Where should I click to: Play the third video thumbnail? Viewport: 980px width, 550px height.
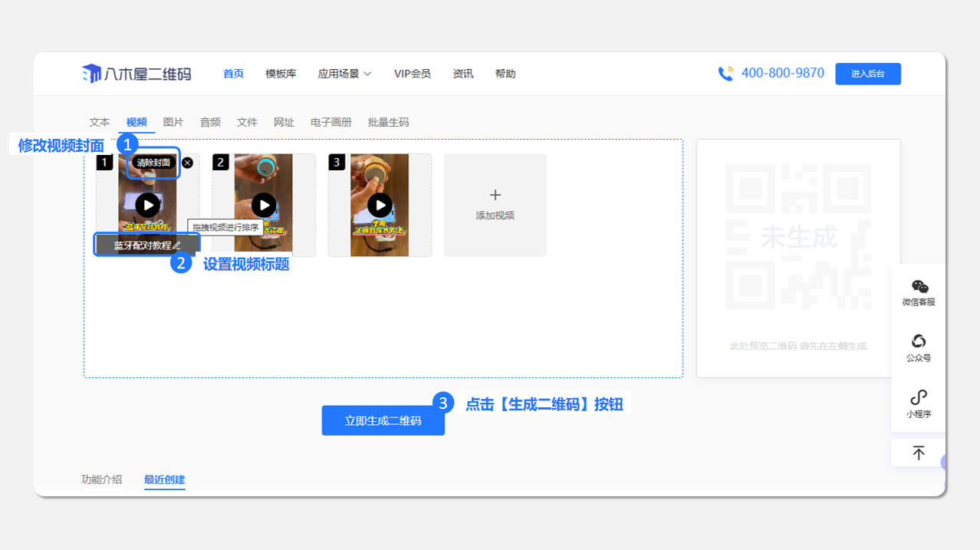tap(380, 205)
